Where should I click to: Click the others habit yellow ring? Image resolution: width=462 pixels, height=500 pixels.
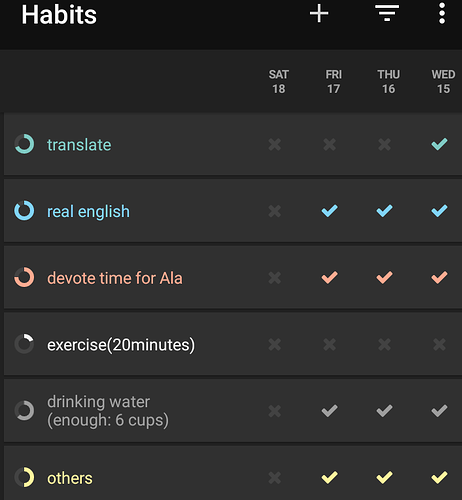point(24,477)
